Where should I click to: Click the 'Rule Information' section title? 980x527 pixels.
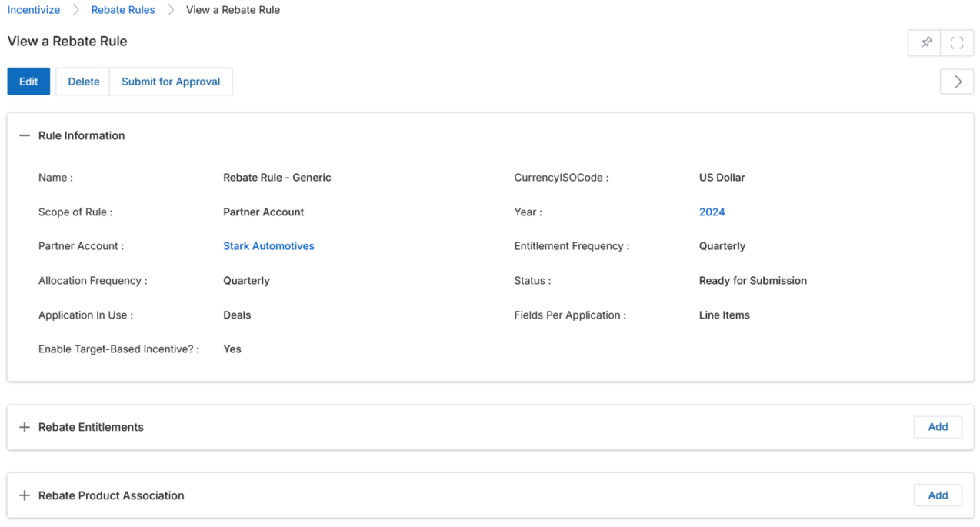click(82, 135)
